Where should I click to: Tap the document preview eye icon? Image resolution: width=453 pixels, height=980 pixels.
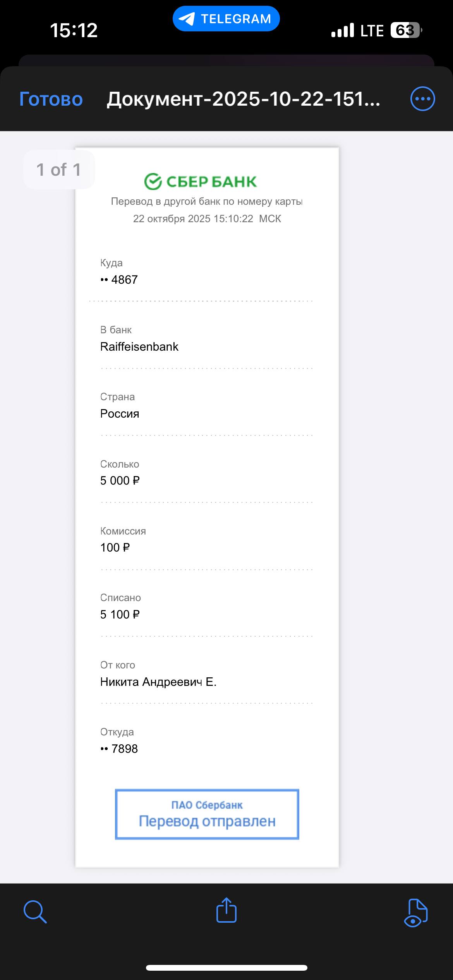pyautogui.click(x=415, y=913)
